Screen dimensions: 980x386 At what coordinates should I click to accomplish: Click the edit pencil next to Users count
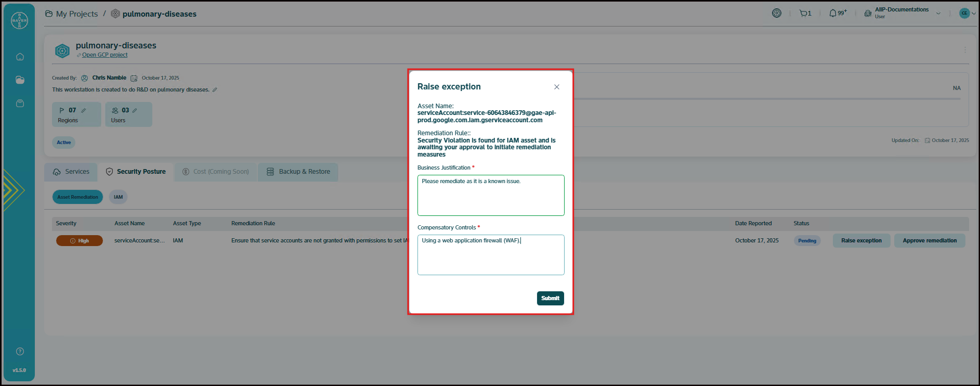(135, 110)
